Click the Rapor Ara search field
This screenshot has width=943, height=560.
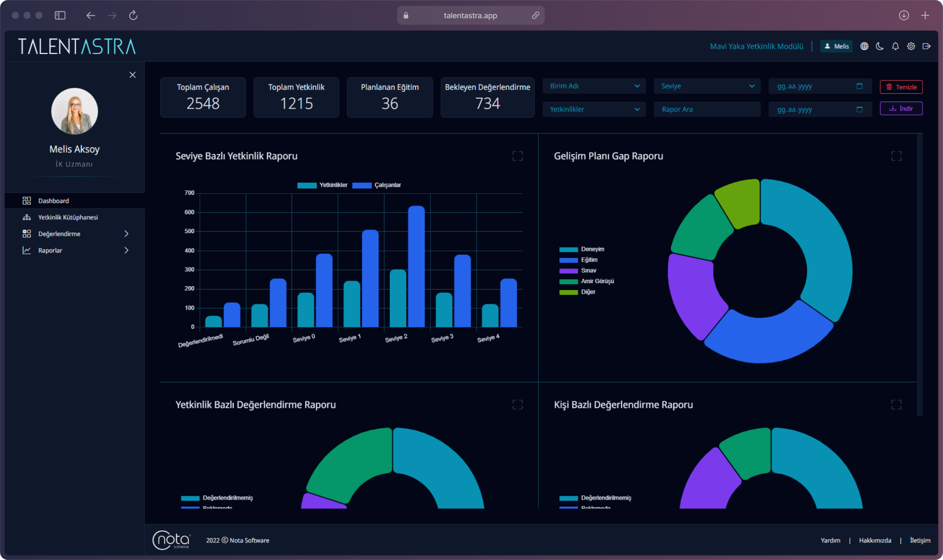[x=707, y=109]
